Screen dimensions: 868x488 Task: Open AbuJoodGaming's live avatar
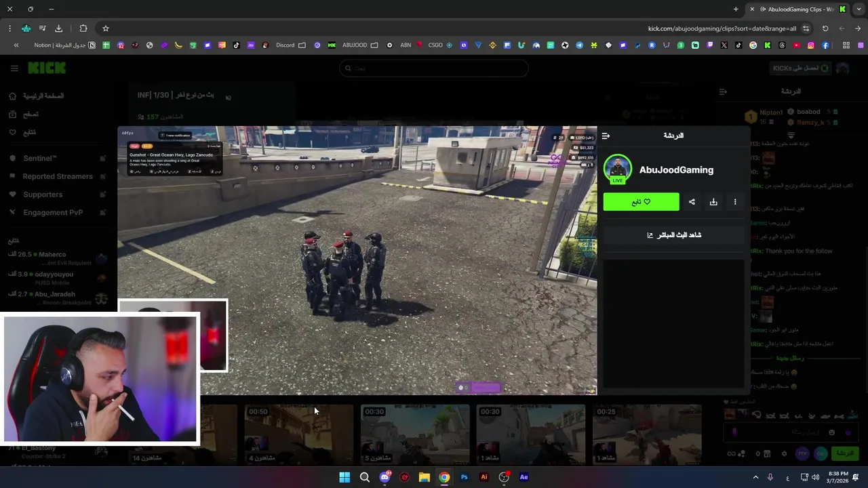[x=617, y=169]
